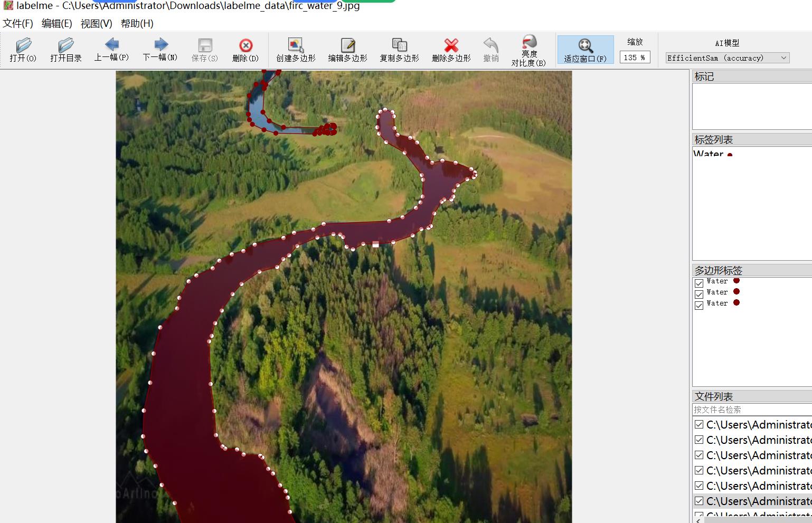Click the Delete file (删除) icon
The width and height of the screenshot is (812, 523).
(x=246, y=50)
